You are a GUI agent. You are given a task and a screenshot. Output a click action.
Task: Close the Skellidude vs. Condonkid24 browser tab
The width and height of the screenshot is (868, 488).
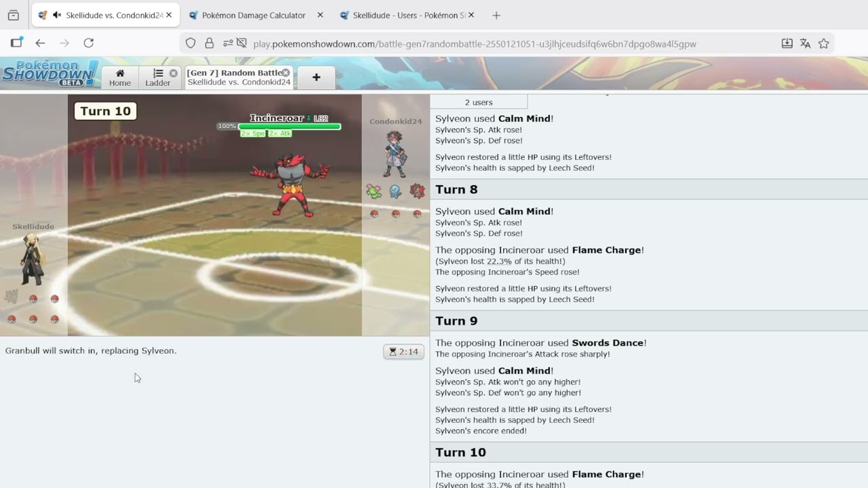pos(169,15)
